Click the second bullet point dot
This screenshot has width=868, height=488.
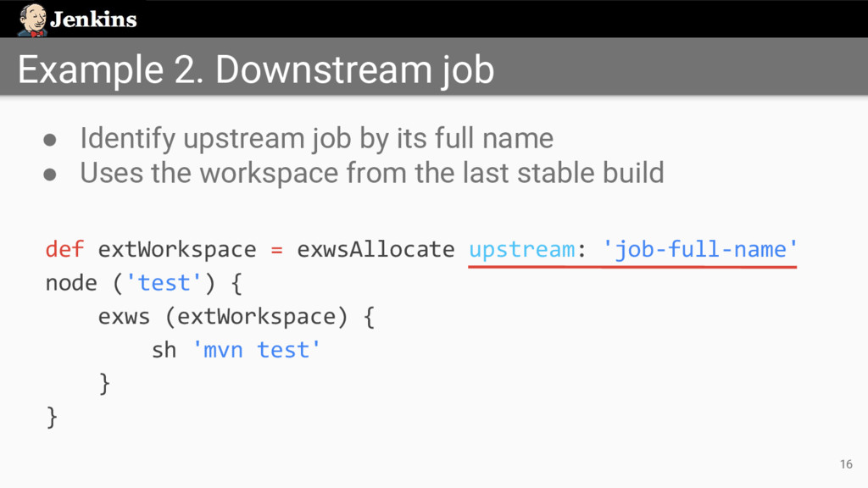point(51,174)
